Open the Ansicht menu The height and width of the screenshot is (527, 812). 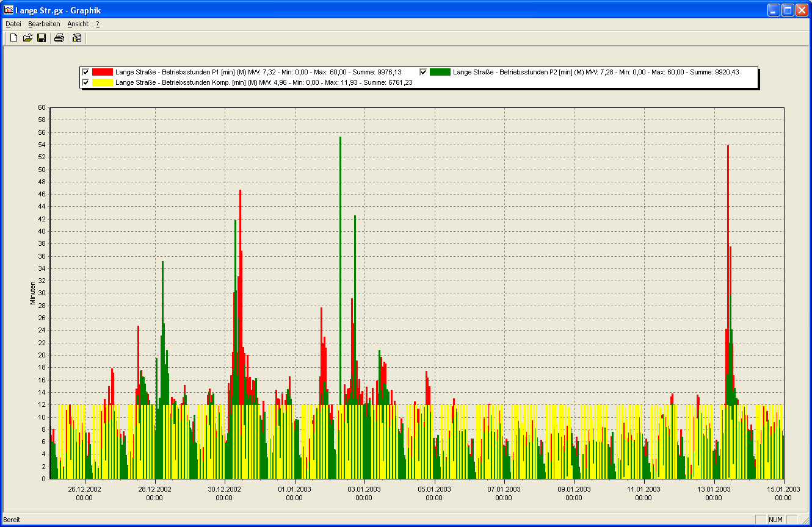click(78, 24)
